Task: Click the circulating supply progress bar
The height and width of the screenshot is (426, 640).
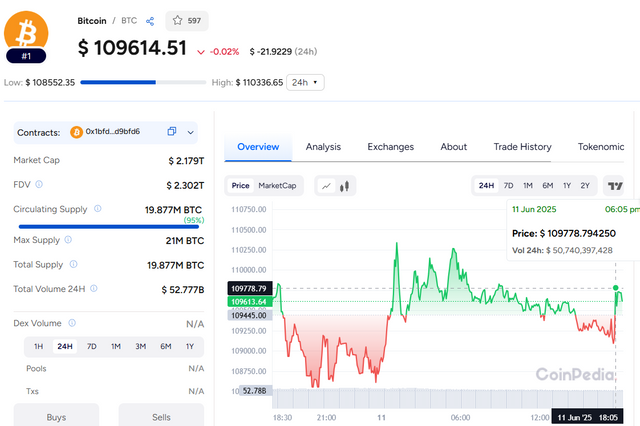Action: pos(109,226)
